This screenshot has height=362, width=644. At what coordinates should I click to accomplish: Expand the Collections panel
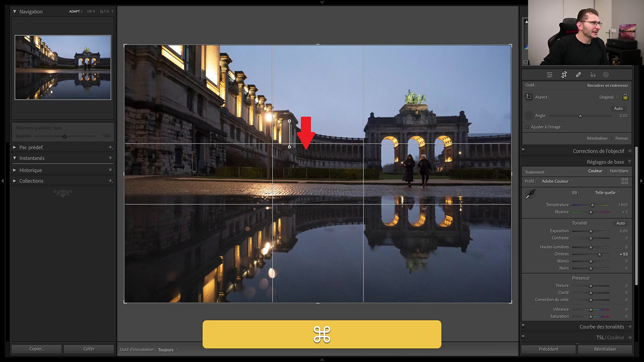[x=31, y=181]
